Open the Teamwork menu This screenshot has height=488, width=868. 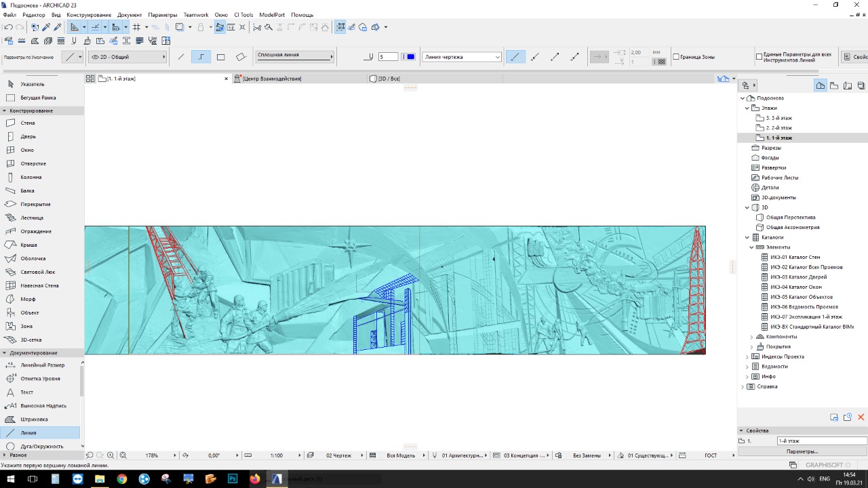coord(196,14)
